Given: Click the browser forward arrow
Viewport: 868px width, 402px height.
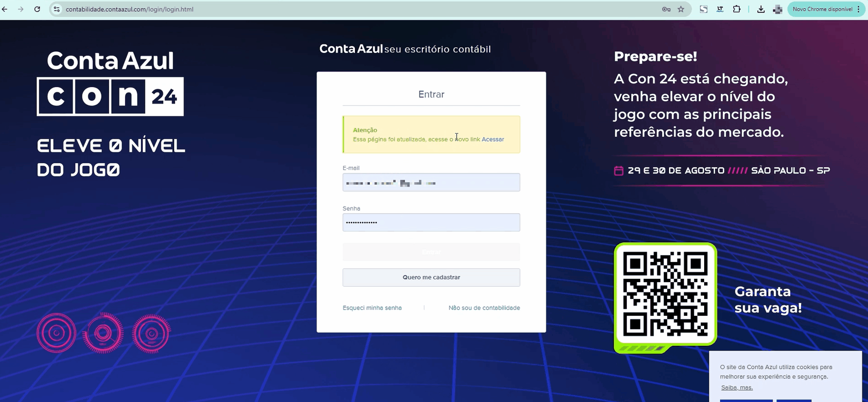Looking at the screenshot, I should pyautogui.click(x=21, y=9).
